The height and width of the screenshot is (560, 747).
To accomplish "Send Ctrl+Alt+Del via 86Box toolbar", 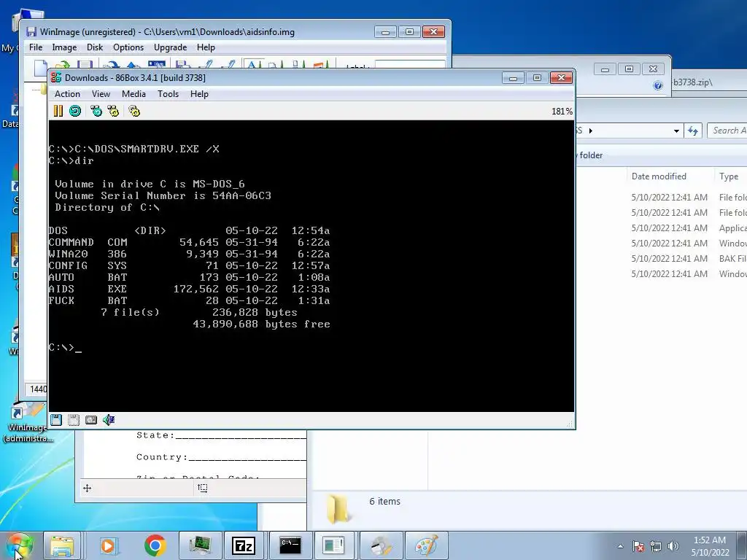I will (96, 111).
